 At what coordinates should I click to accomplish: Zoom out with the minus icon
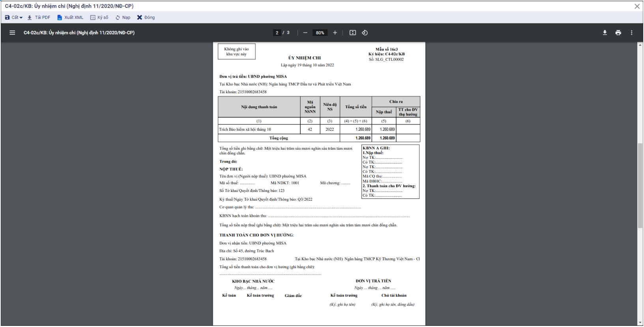[x=305, y=33]
